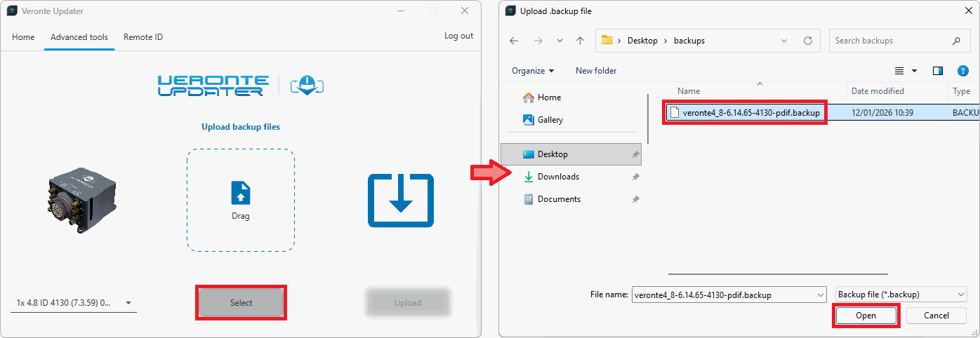Go to Downloads in navigation pane
Image resolution: width=980 pixels, height=338 pixels.
pyautogui.click(x=558, y=177)
